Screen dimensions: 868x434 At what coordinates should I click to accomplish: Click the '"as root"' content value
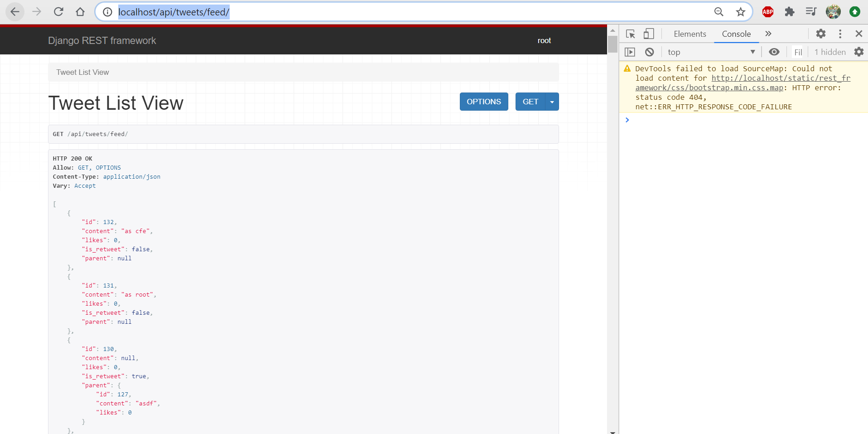click(137, 295)
